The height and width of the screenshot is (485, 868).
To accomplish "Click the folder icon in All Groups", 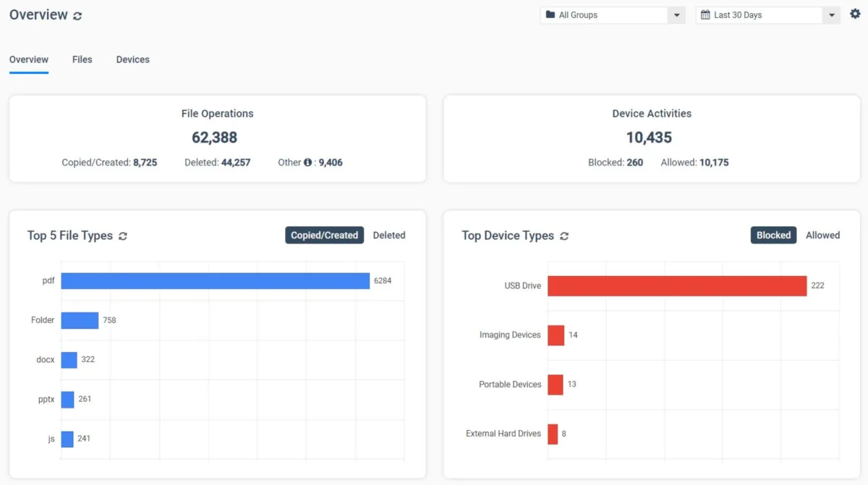I will pos(550,15).
